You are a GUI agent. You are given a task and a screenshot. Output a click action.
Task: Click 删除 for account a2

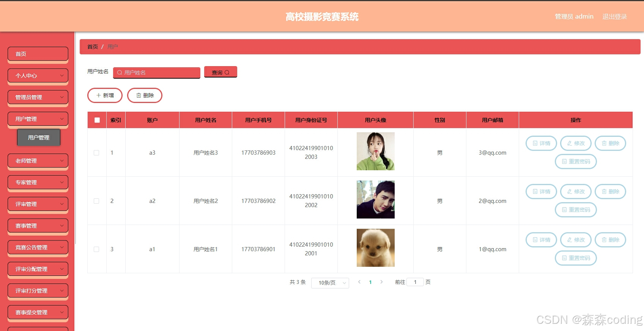[610, 192]
